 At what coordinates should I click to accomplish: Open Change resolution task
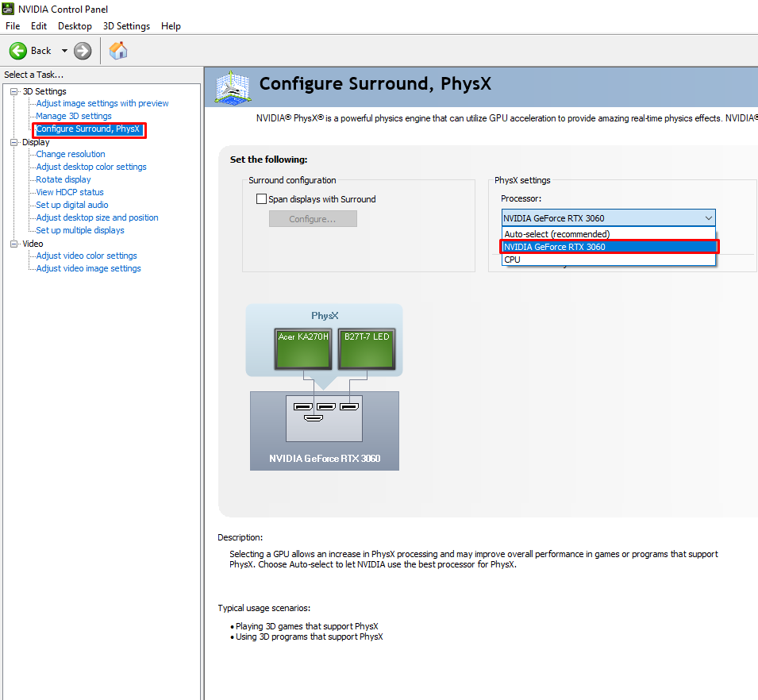point(71,154)
